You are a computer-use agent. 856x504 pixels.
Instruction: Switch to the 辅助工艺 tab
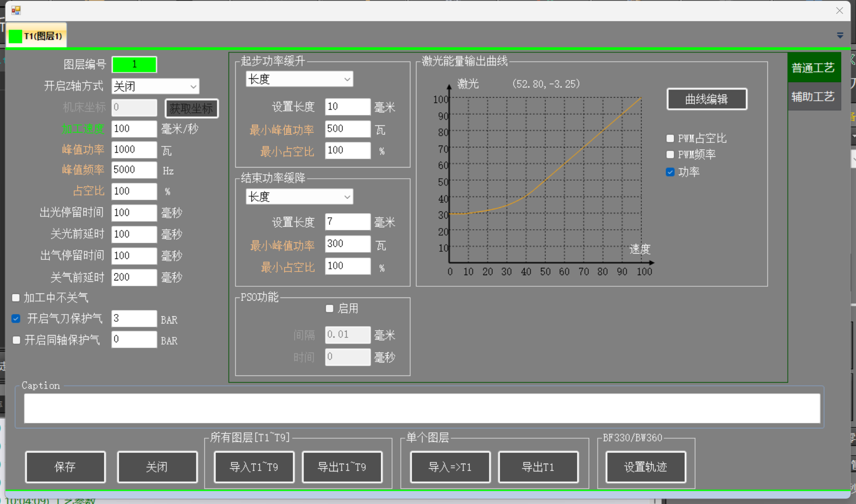click(813, 97)
